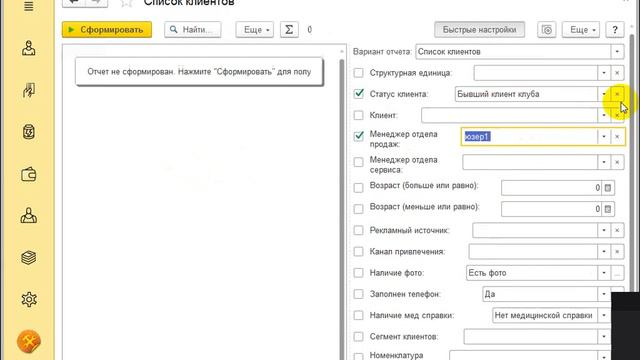Clear the Статус клиента field value
Image resolution: width=640 pixels, height=360 pixels.
pyautogui.click(x=617, y=94)
